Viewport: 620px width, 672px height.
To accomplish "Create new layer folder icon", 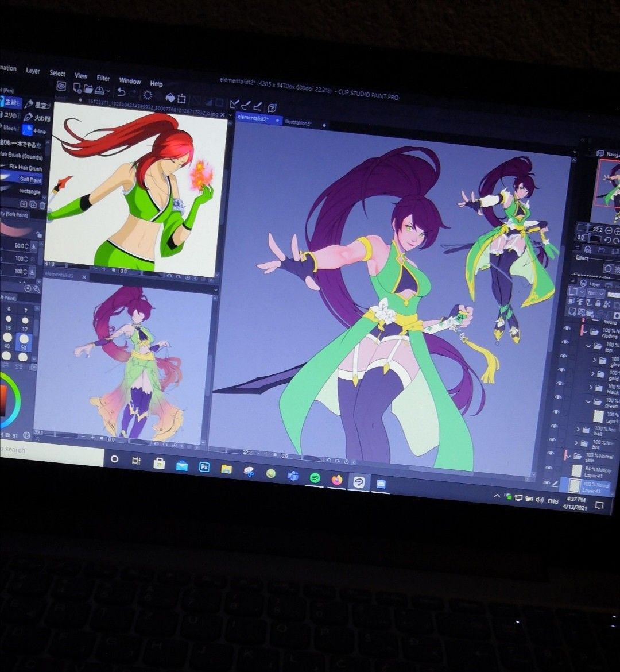I will (590, 312).
